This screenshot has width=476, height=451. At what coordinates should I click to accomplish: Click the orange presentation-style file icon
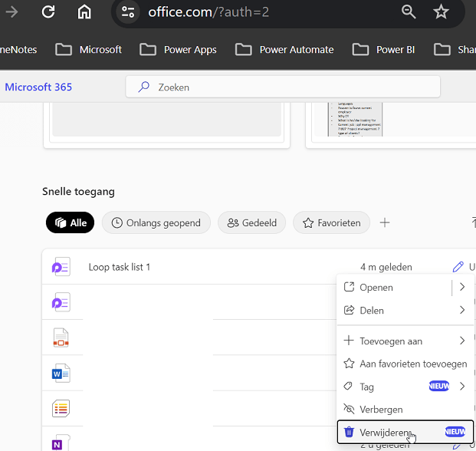(x=61, y=337)
